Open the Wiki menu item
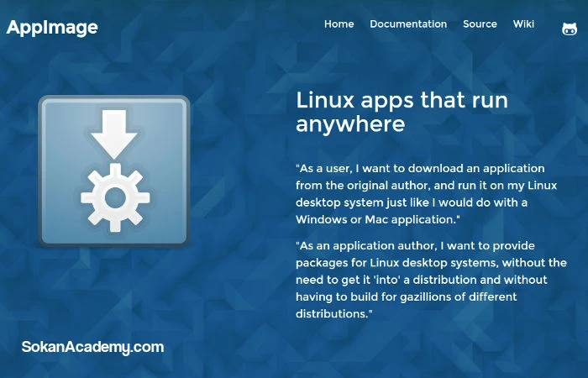588x378 pixels. coord(523,24)
